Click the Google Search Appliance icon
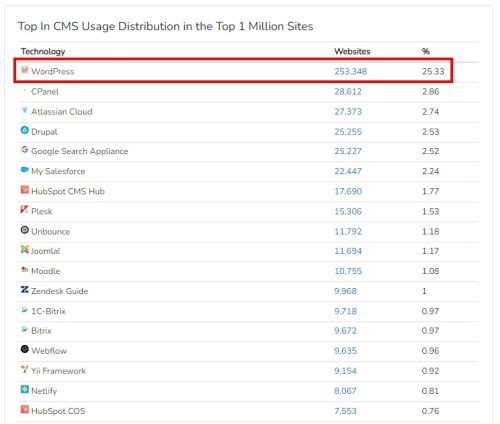500x424 pixels. click(x=25, y=150)
